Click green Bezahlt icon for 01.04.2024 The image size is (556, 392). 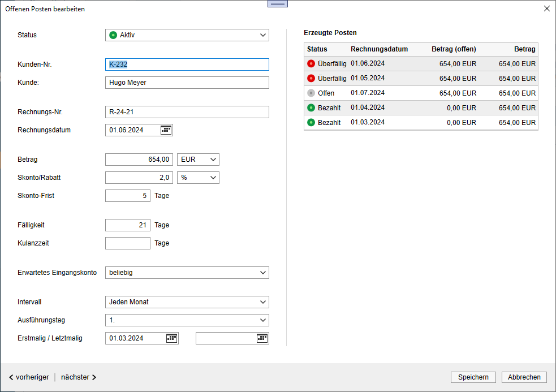[311, 108]
